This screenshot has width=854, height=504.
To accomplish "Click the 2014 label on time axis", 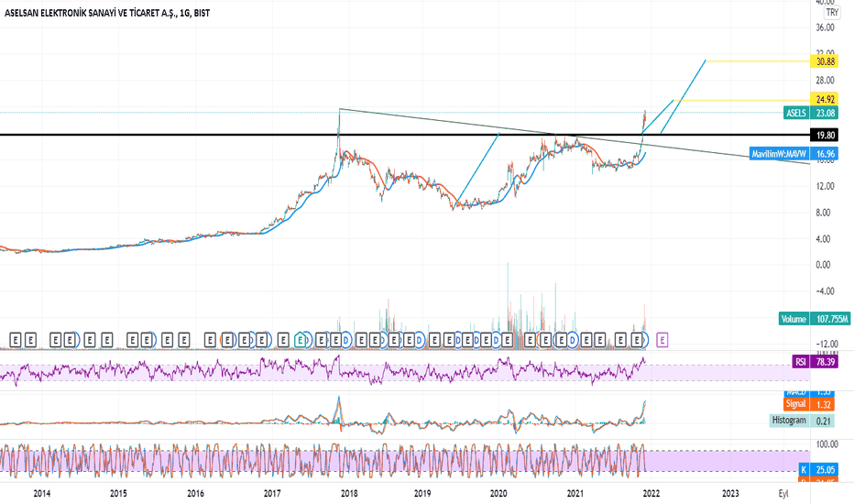I will click(42, 494).
